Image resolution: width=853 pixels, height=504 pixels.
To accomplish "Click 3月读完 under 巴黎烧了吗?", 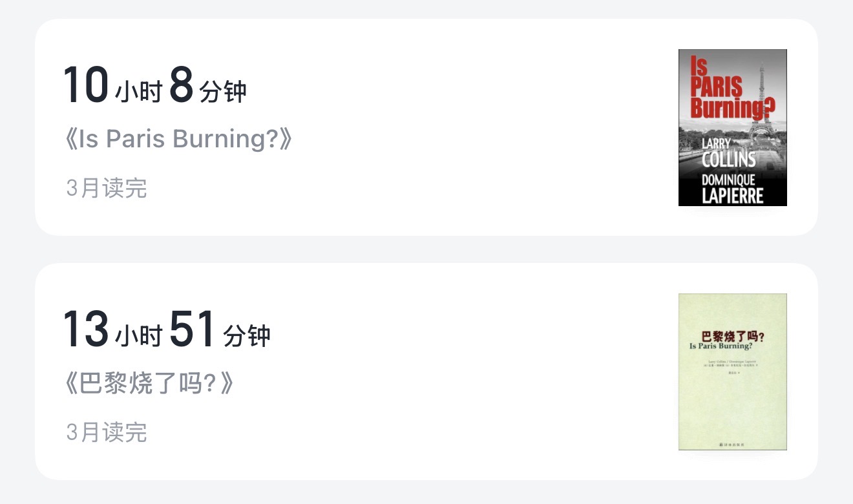I will click(x=107, y=432).
